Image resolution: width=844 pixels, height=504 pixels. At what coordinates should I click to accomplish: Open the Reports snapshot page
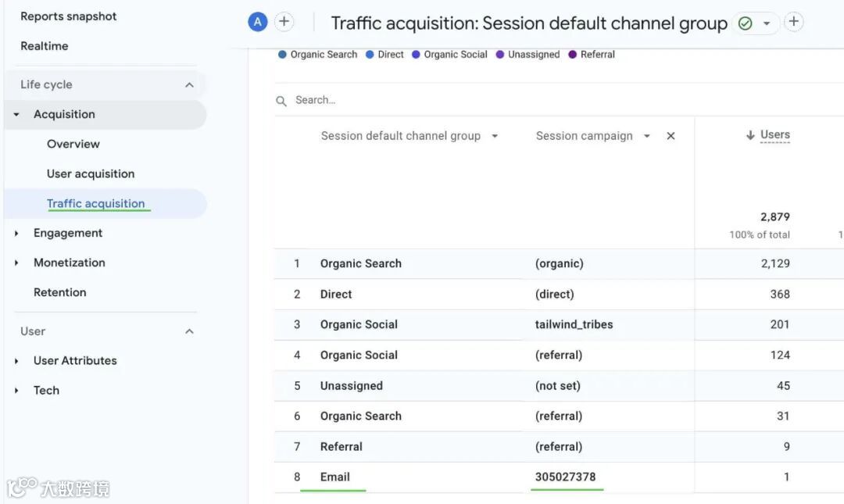(69, 16)
